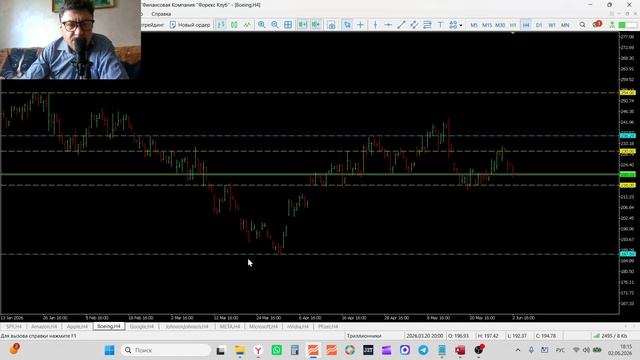640x360 pixels.
Task: Zoom out of the chart
Action: pos(275,25)
